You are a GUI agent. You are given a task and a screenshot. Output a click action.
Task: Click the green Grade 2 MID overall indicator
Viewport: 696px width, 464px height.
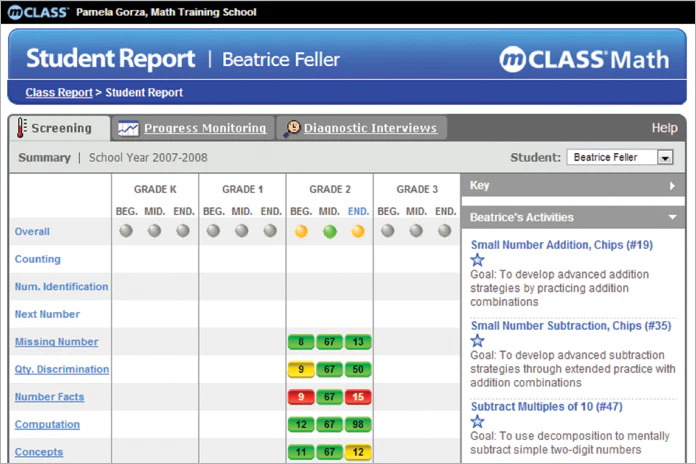pyautogui.click(x=330, y=231)
